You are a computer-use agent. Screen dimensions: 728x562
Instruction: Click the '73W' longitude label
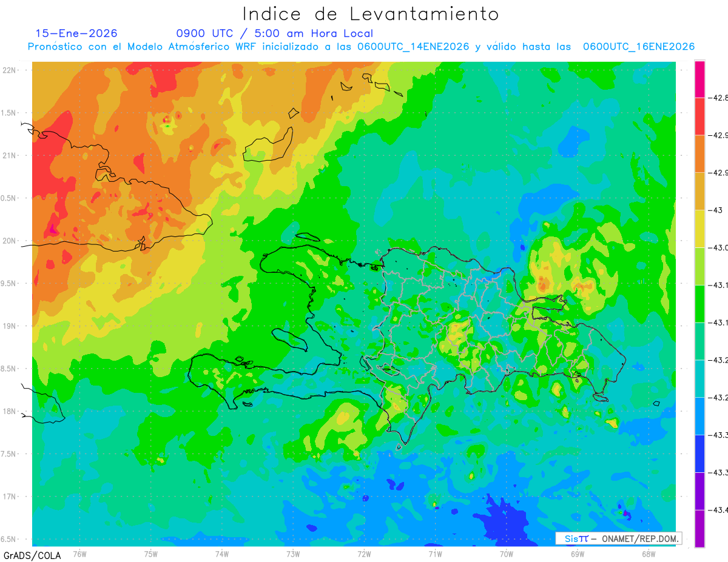pos(293,553)
